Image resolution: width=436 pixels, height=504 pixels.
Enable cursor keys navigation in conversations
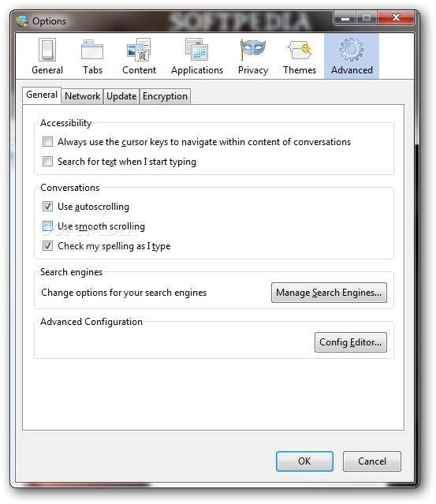pyautogui.click(x=47, y=142)
